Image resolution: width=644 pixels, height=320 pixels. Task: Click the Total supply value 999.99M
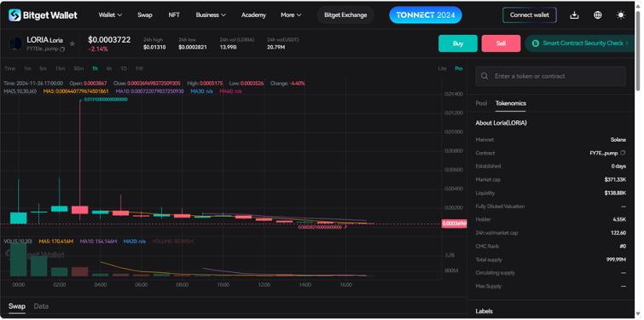(615, 259)
